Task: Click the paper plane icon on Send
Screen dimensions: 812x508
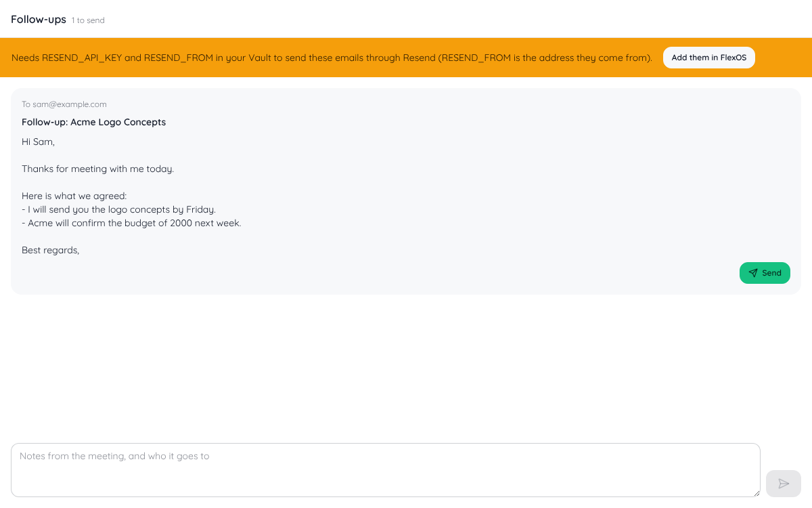Action: point(753,273)
